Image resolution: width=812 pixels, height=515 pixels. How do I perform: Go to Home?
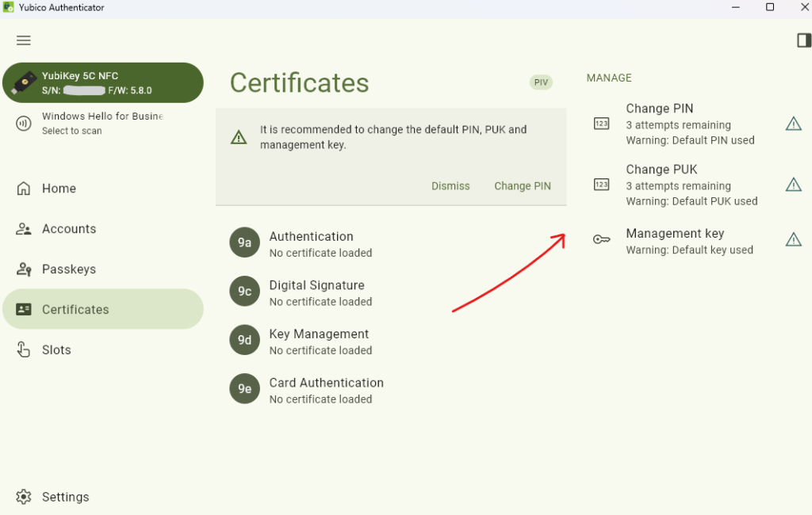coord(103,189)
